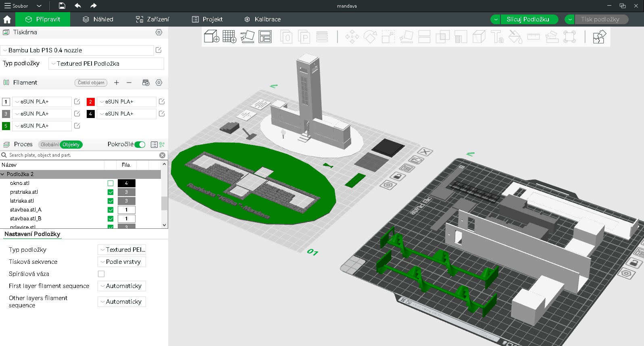Switch to the Kalibrace tab

pyautogui.click(x=263, y=19)
